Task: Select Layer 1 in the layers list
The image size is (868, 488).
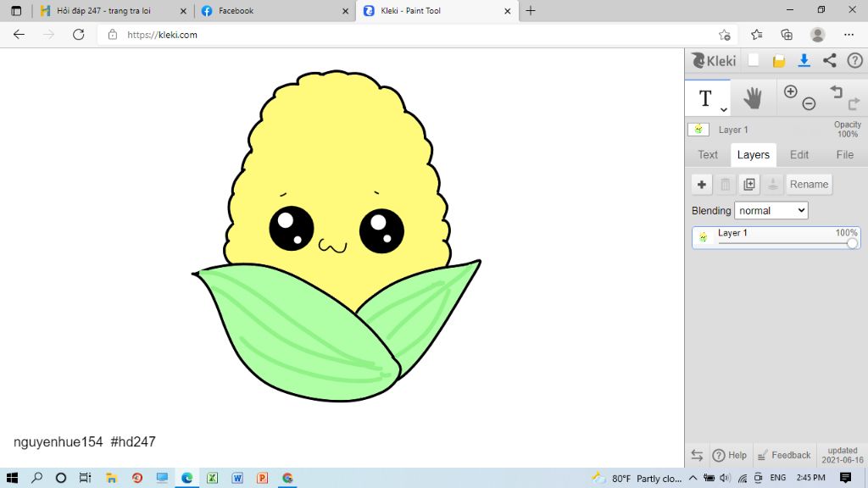Action: tap(776, 237)
